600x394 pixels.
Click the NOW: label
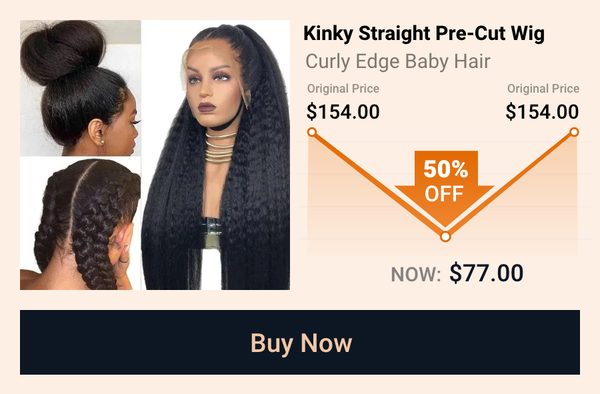[416, 275]
